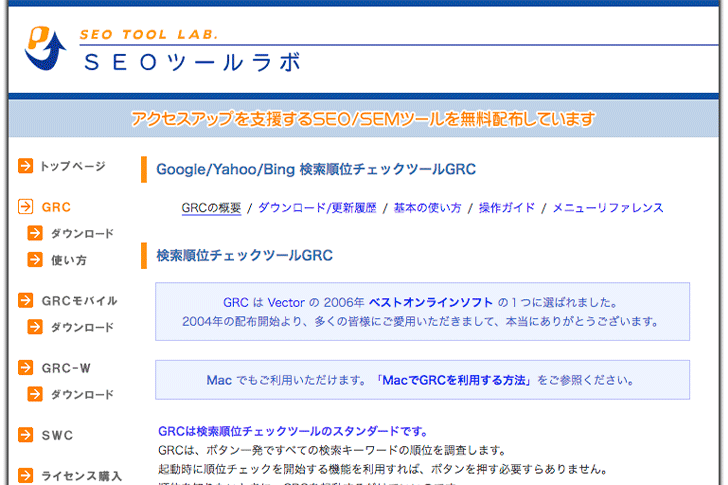Screen dimensions: 728x485
Task: Go to the GRC-W sidebar item
Action: 66,368
